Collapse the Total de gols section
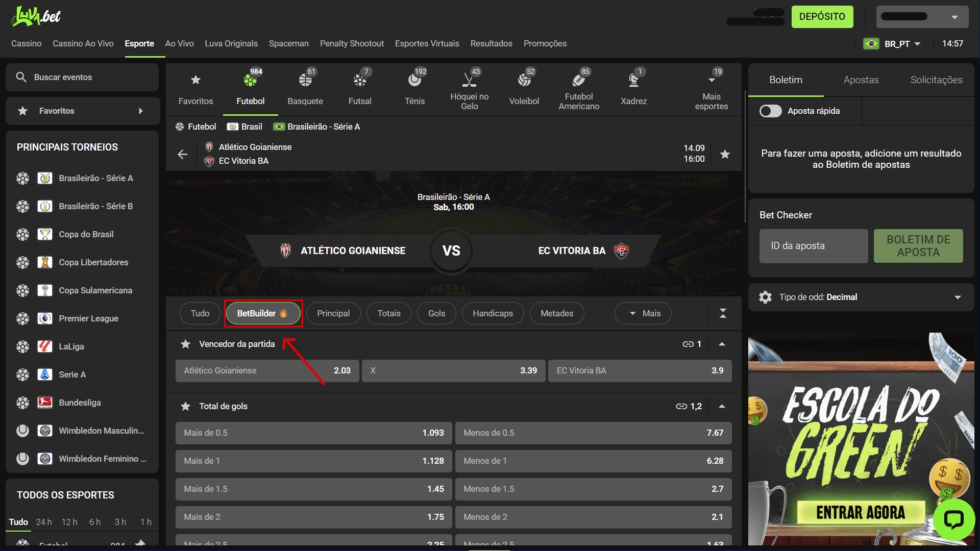This screenshot has height=551, width=980. [x=722, y=407]
